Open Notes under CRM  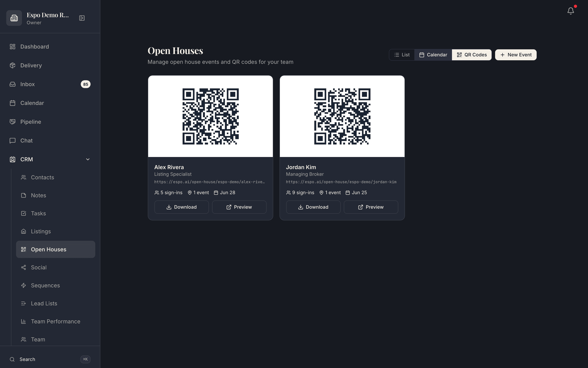click(x=55, y=195)
